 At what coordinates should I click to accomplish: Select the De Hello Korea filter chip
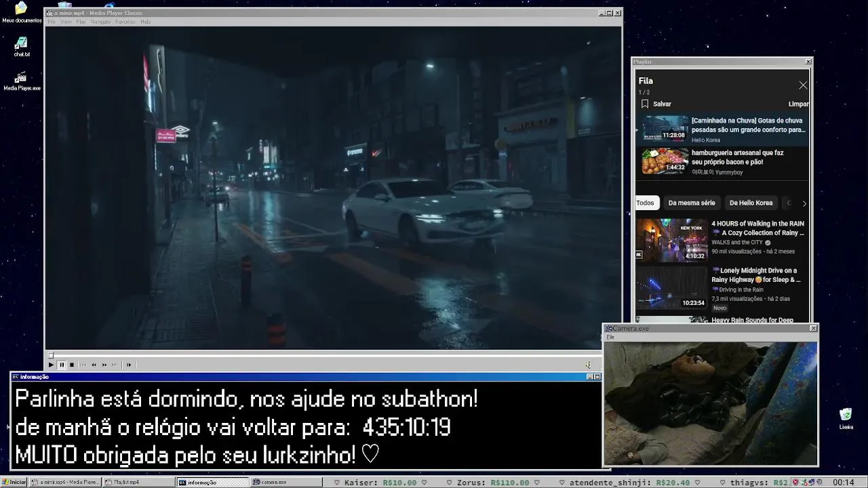click(x=751, y=203)
